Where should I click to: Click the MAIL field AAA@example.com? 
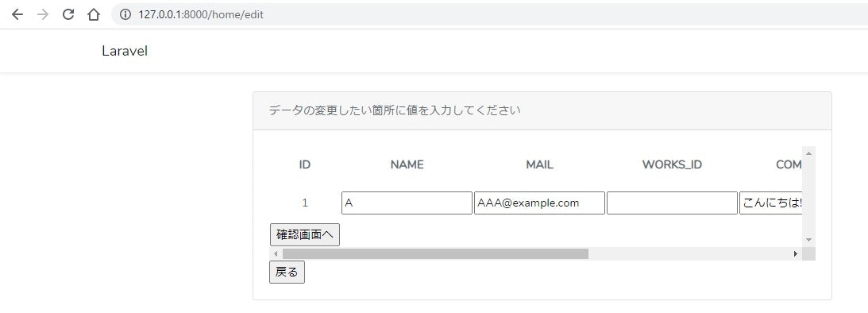(x=539, y=203)
